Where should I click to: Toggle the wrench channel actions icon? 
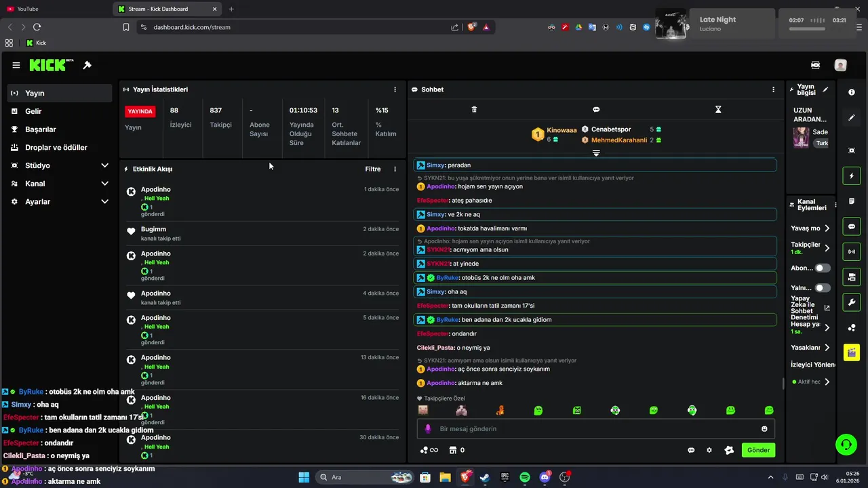852,302
